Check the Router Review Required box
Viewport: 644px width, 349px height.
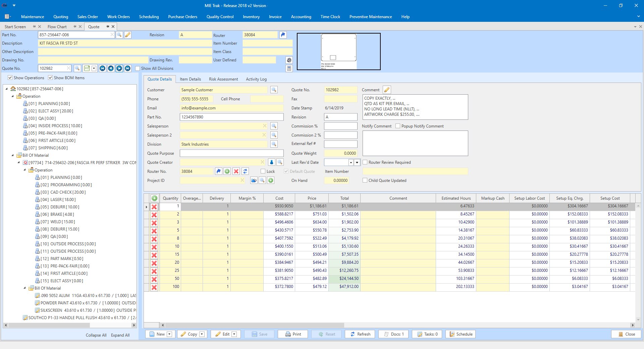[365, 162]
